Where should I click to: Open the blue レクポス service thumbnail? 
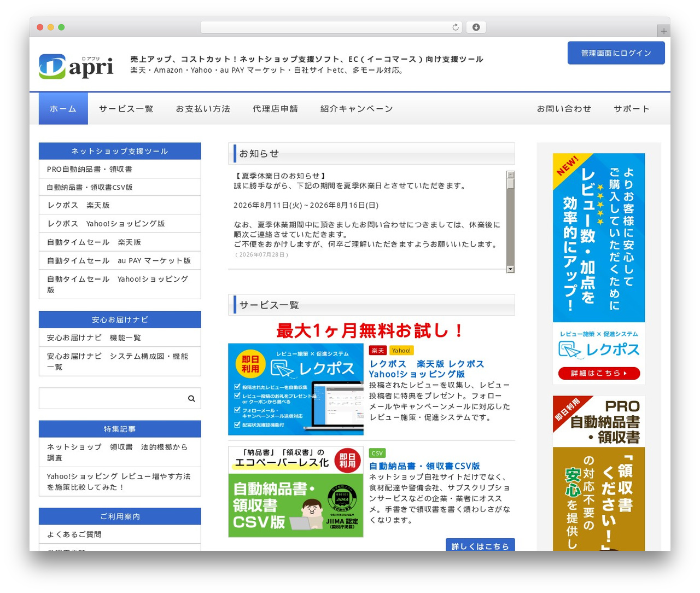296,389
